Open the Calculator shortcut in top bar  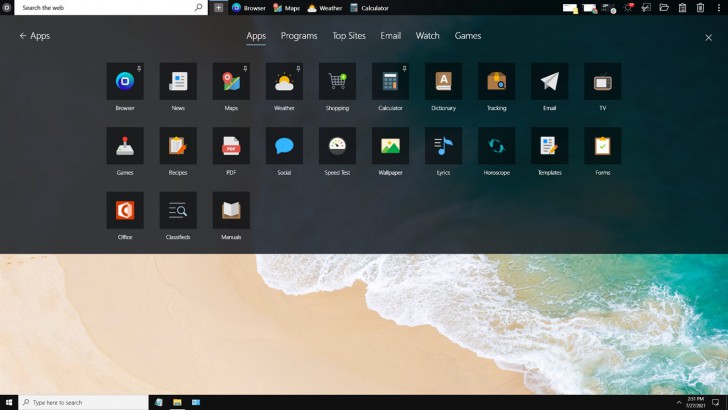[x=369, y=8]
